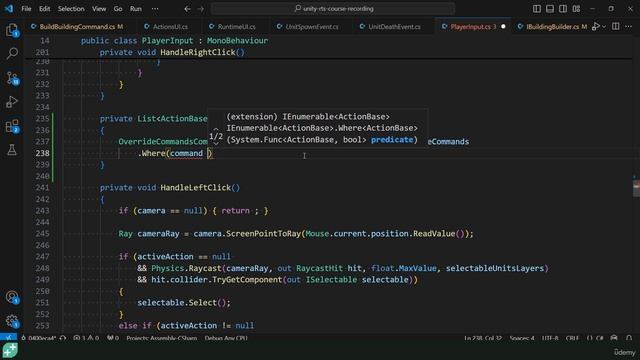Change file encoding UTF-8
This screenshot has height=360, width=640.
[550, 338]
